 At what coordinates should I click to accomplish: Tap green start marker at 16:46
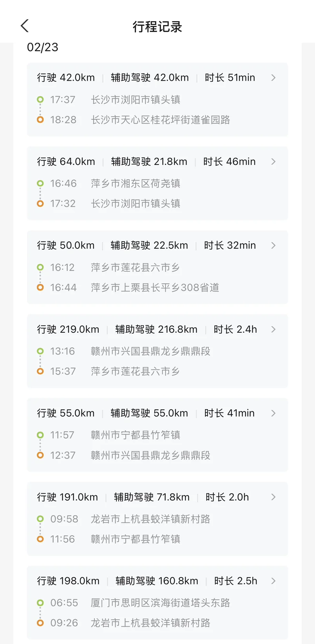40,183
